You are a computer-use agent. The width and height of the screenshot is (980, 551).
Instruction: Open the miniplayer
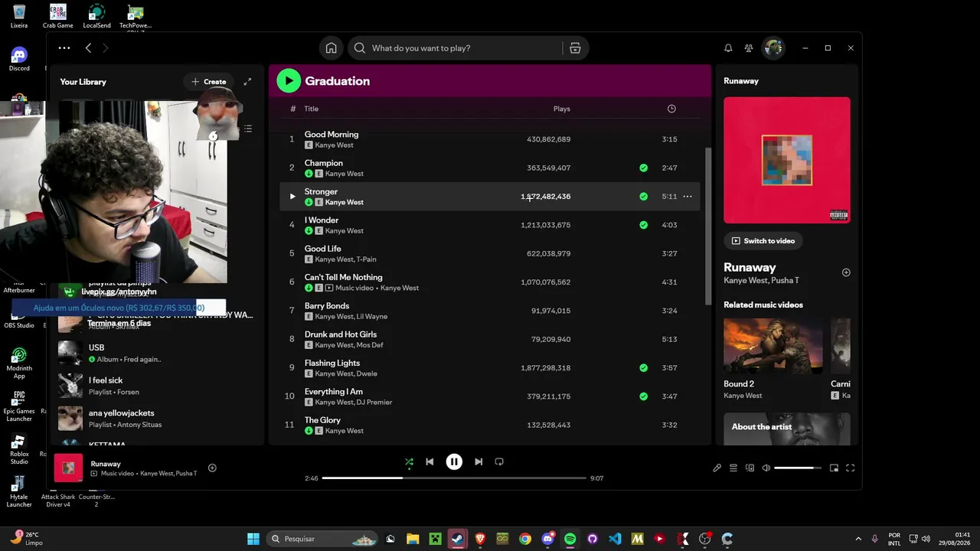[834, 468]
